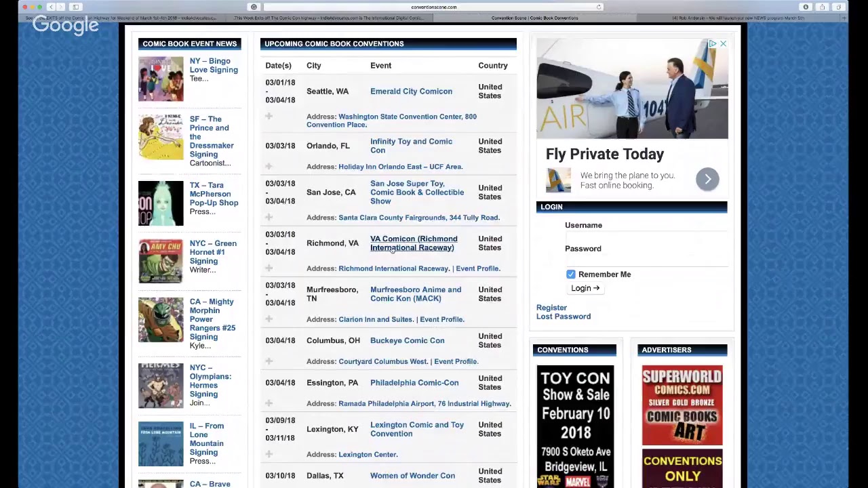Select the Convention Scene tab
The width and height of the screenshot is (868, 488).
(534, 18)
